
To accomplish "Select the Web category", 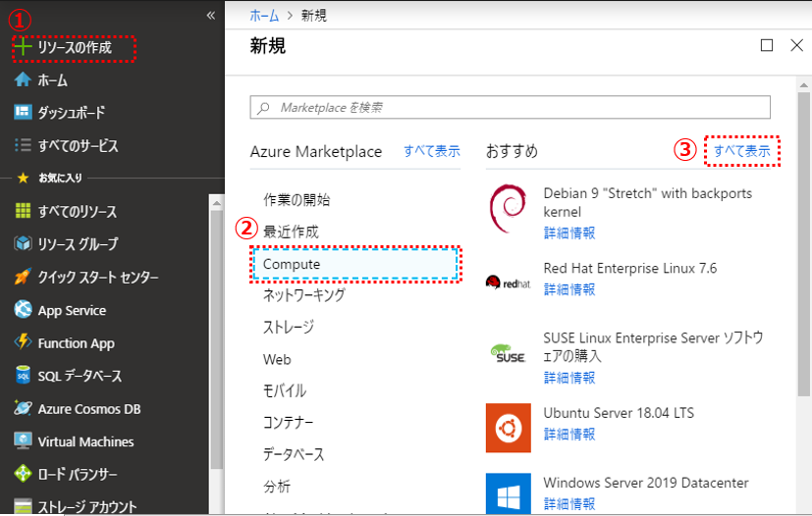I will pyautogui.click(x=277, y=359).
